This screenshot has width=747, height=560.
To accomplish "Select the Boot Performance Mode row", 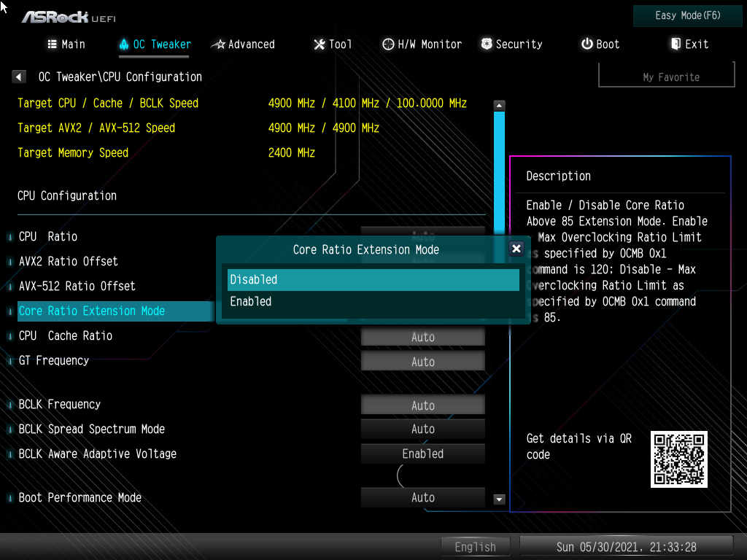I will coord(251,497).
